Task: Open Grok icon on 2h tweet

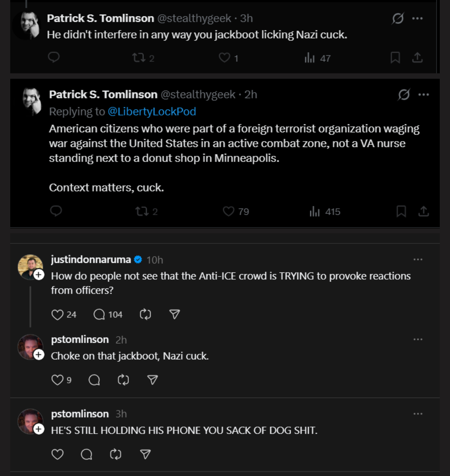Action: pyautogui.click(x=404, y=94)
